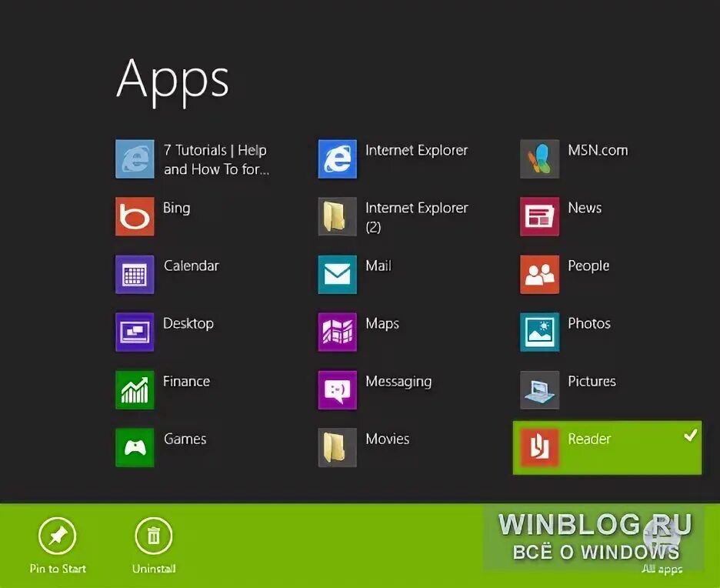Launch the blue Internet Explorer icon

338,159
